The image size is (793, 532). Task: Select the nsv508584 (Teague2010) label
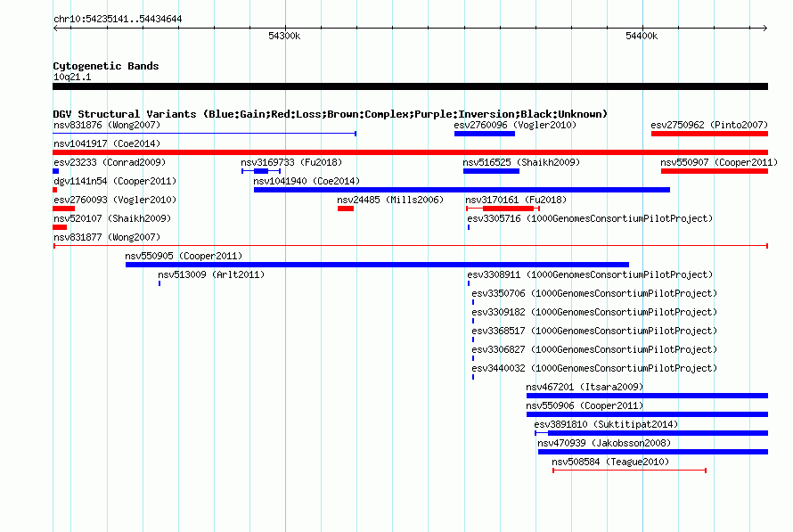pos(610,462)
